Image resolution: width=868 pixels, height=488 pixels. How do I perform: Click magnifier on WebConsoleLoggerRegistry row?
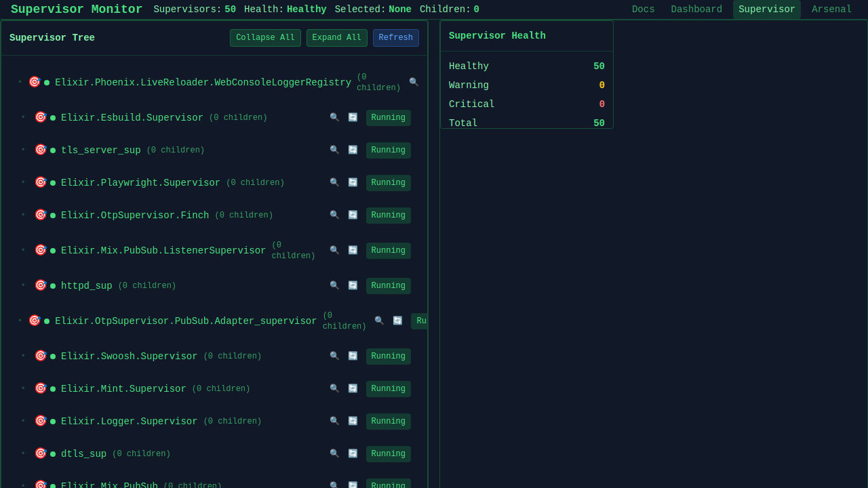[x=414, y=82]
